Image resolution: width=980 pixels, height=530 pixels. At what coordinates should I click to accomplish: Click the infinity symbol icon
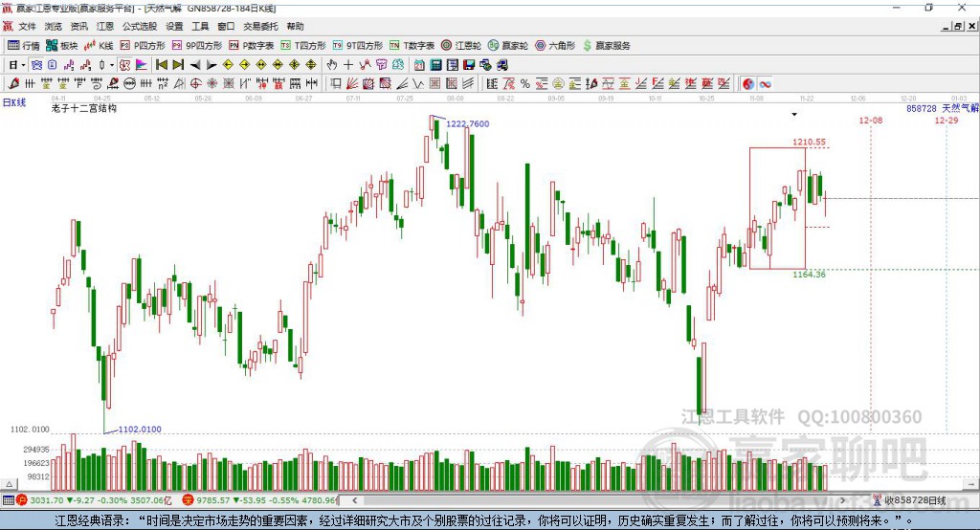coord(765,84)
